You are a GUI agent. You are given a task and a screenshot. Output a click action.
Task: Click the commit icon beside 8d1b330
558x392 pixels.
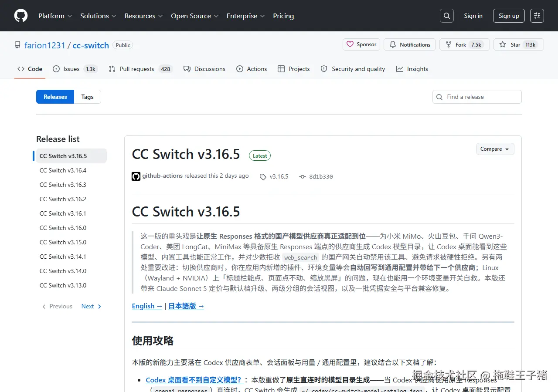tap(303, 177)
